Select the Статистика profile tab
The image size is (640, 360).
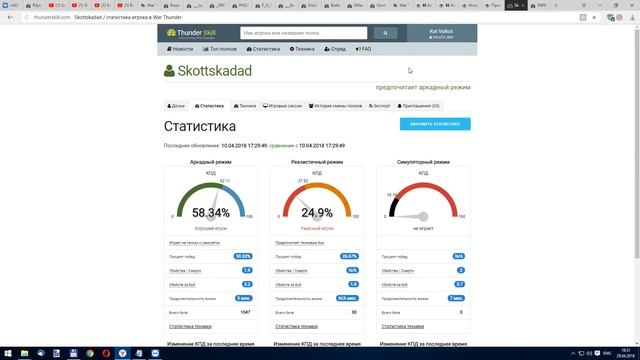[209, 106]
